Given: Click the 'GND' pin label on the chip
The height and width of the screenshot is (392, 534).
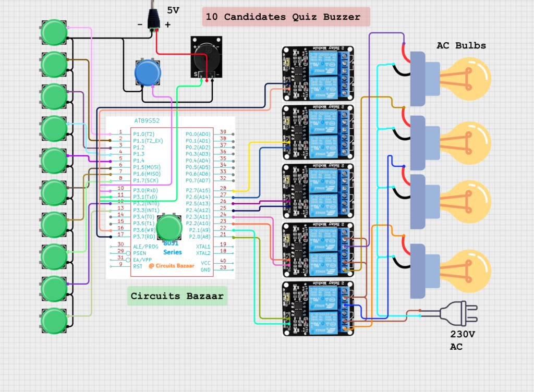Looking at the screenshot, I should (x=205, y=269).
